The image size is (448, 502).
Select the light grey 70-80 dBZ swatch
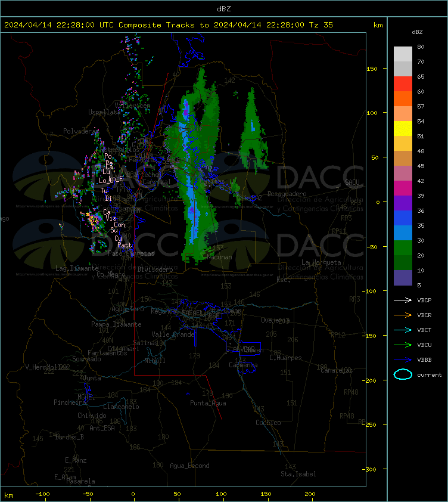point(403,54)
